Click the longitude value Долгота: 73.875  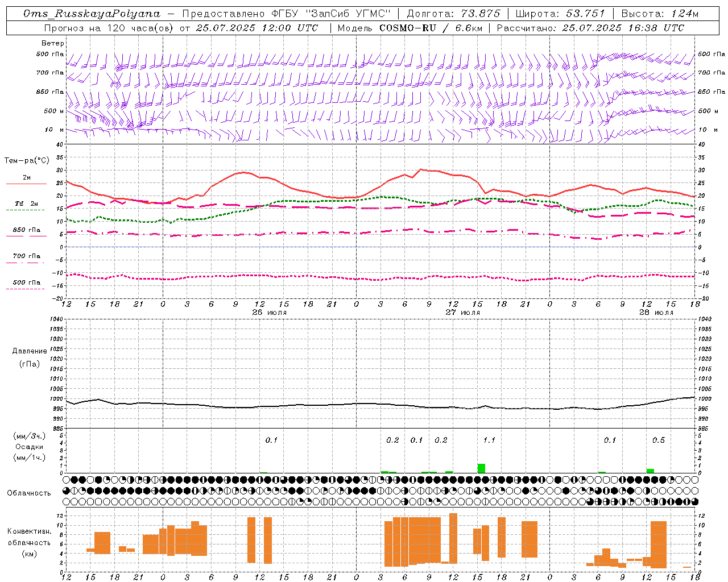click(x=453, y=14)
